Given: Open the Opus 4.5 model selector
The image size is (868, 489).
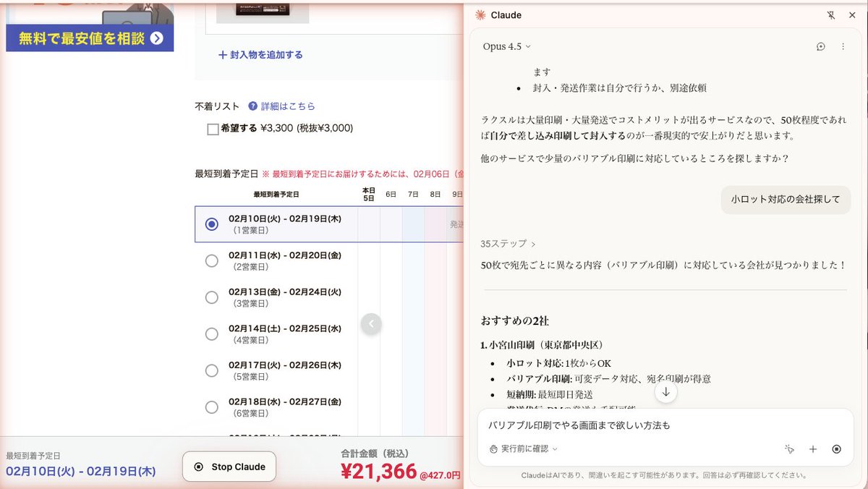Looking at the screenshot, I should click(506, 46).
